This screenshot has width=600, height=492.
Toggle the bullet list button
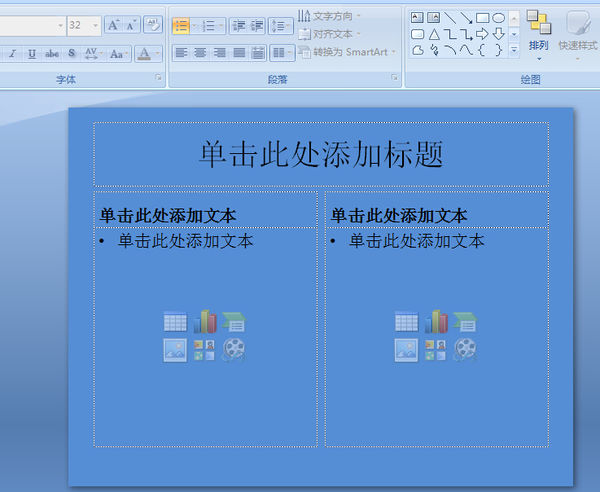tap(181, 26)
